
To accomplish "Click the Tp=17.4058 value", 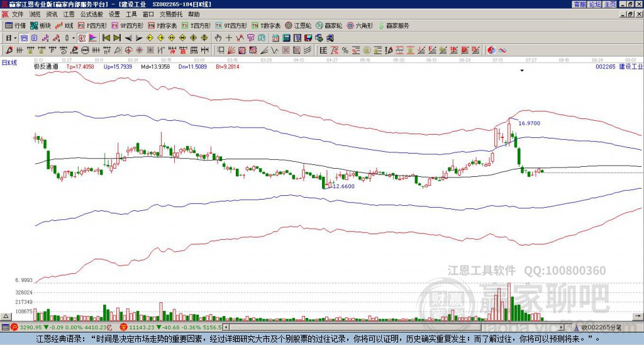I will click(80, 67).
